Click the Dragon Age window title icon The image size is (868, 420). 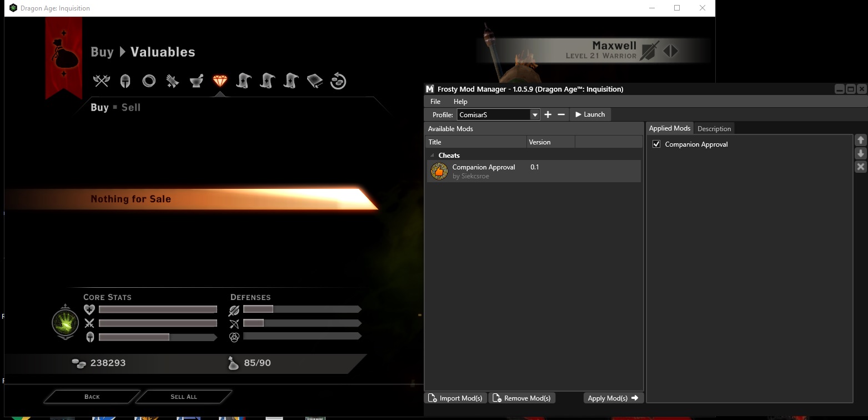pos(13,8)
